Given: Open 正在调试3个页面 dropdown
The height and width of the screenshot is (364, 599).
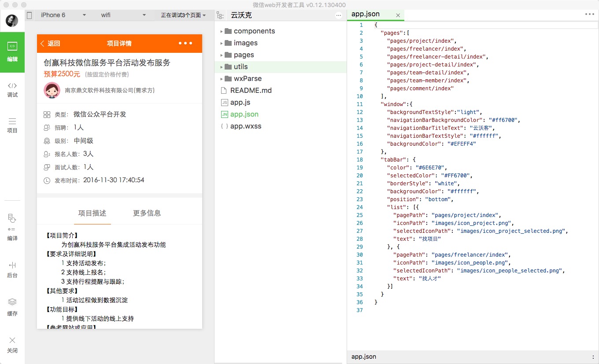Looking at the screenshot, I should [183, 15].
